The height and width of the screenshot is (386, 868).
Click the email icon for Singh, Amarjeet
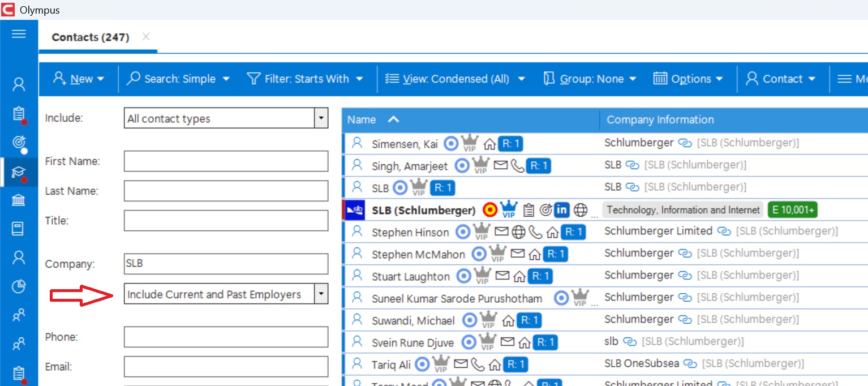click(x=501, y=166)
